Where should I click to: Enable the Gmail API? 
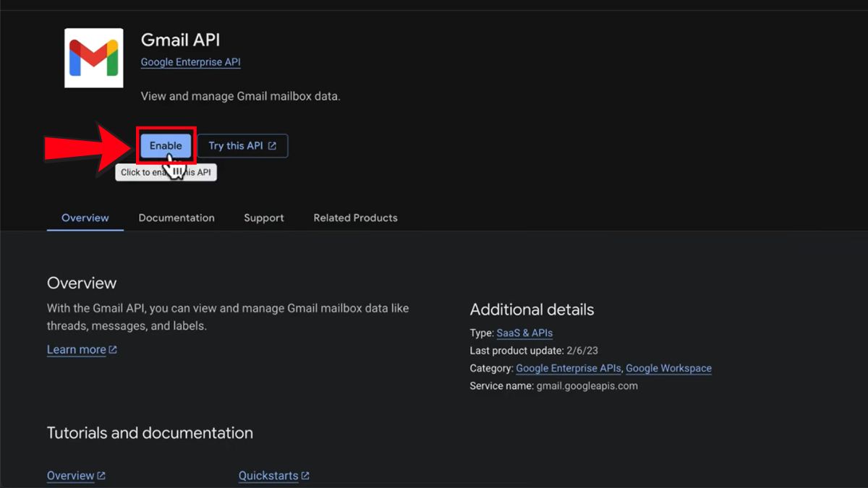pos(166,146)
